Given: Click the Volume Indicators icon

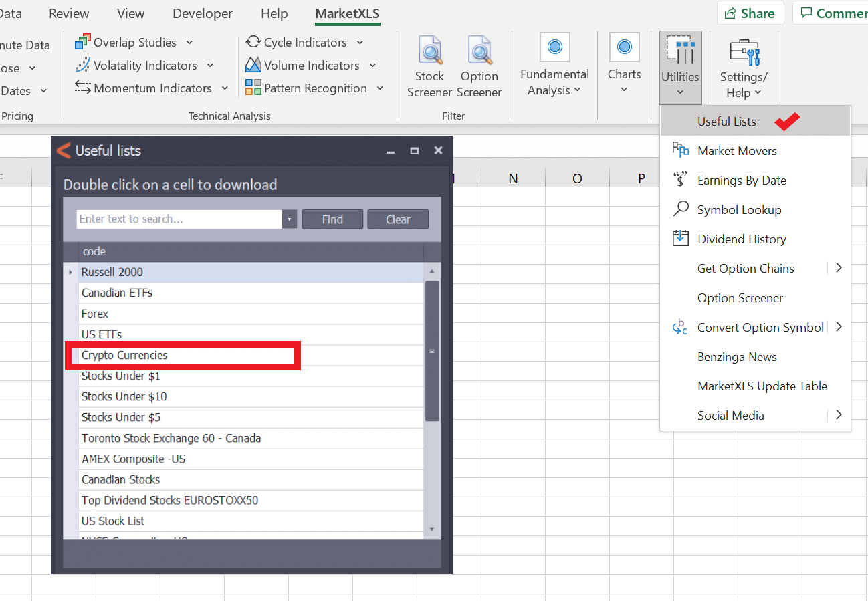Looking at the screenshot, I should pos(253,65).
